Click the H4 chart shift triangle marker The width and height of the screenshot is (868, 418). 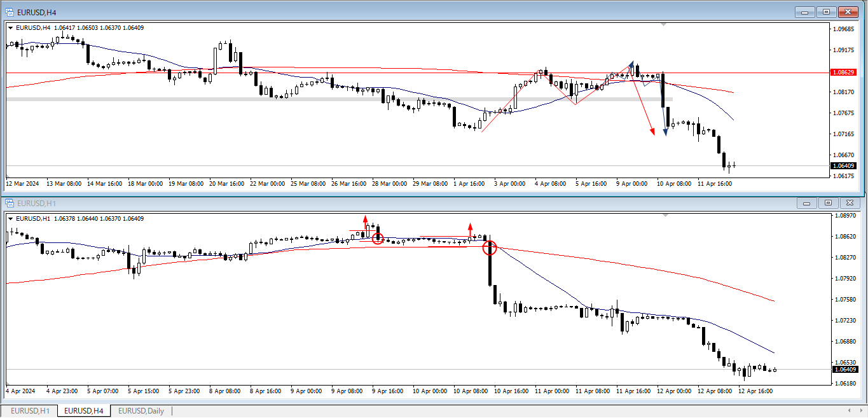click(664, 24)
